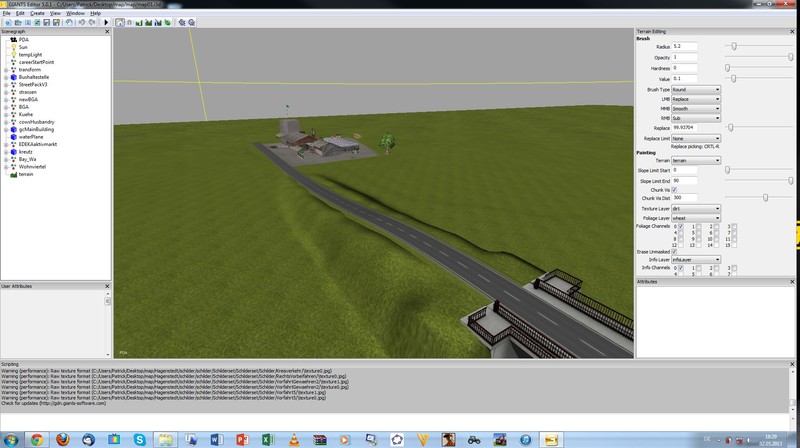Open the Create menu

(x=37, y=13)
